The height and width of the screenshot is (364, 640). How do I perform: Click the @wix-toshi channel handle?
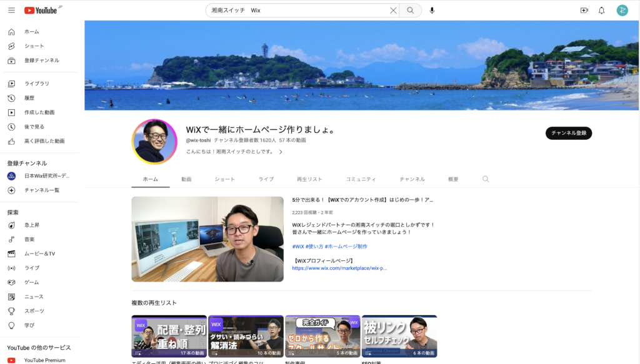tap(198, 140)
